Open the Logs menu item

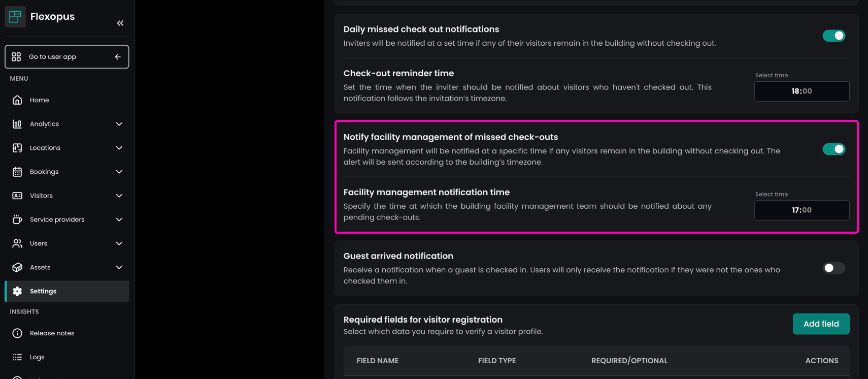point(37,357)
